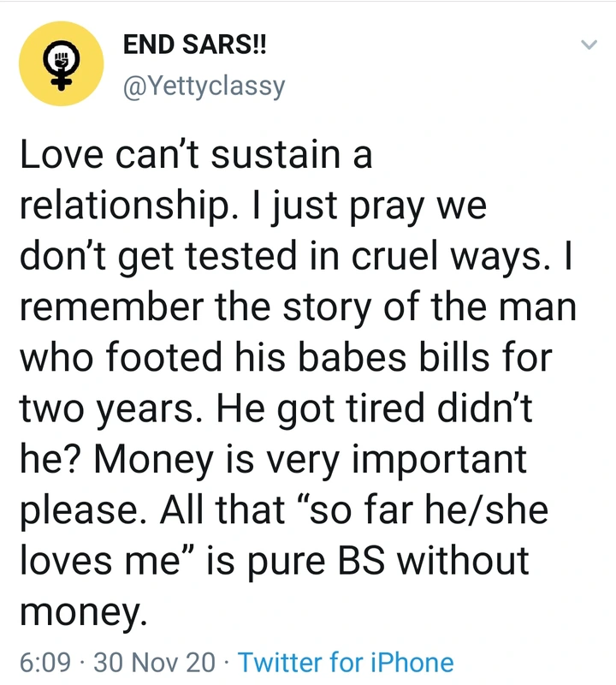616x685 pixels.
Task: Click the tweet line "Love can't sustain a"
Action: pyautogui.click(x=197, y=158)
